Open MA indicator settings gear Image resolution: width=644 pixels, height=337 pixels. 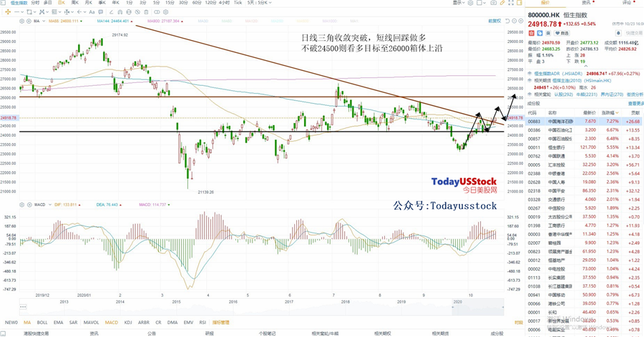coord(21,21)
